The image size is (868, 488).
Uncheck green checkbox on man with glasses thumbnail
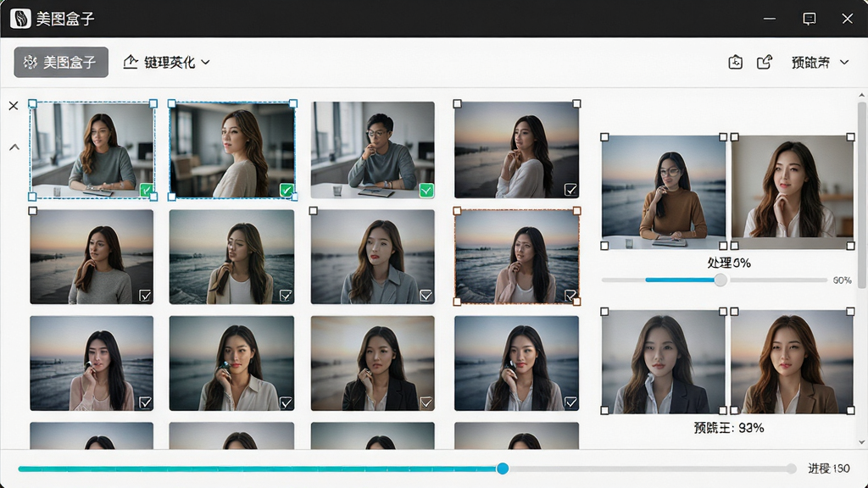[426, 191]
